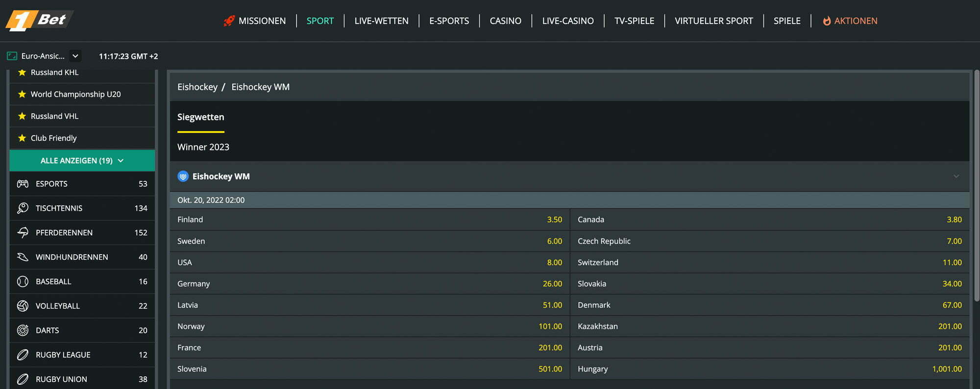980x389 pixels.
Task: Open the Euro-Ansicht odds format dropdown
Action: pos(75,56)
